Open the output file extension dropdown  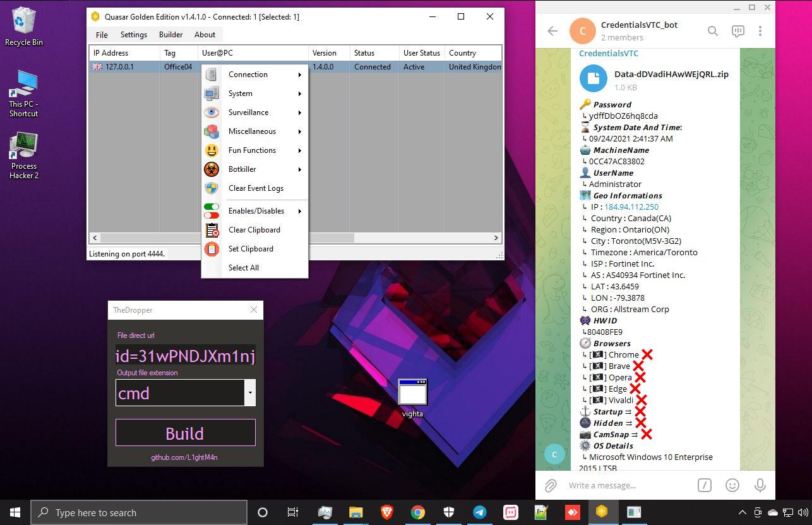(250, 393)
